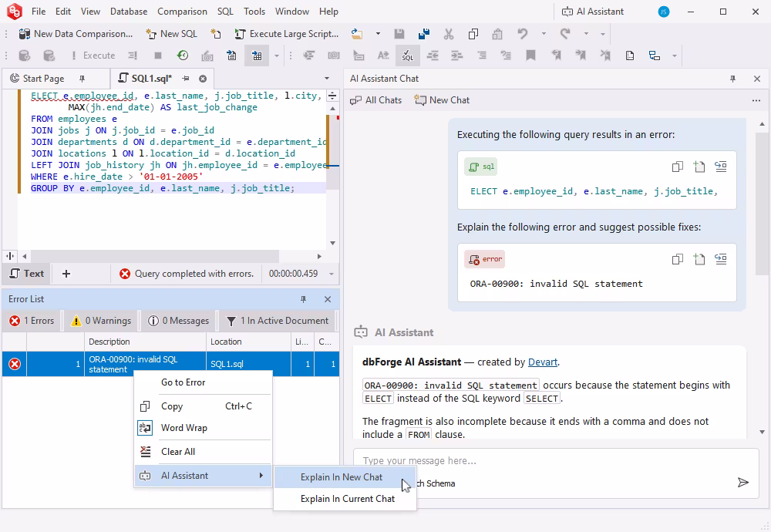This screenshot has width=771, height=532.
Task: Pin the AI Assistant Chat panel
Action: click(732, 79)
